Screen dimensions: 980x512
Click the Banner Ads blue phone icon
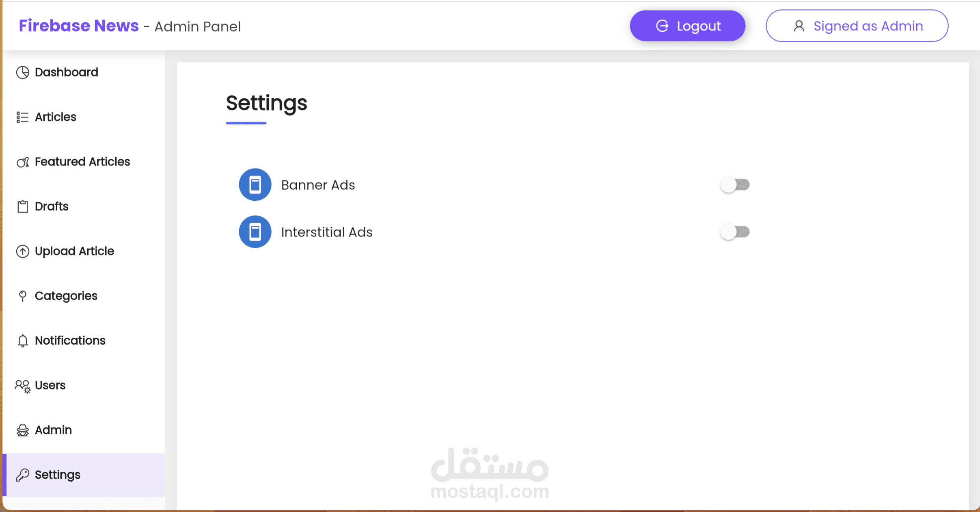coord(255,185)
